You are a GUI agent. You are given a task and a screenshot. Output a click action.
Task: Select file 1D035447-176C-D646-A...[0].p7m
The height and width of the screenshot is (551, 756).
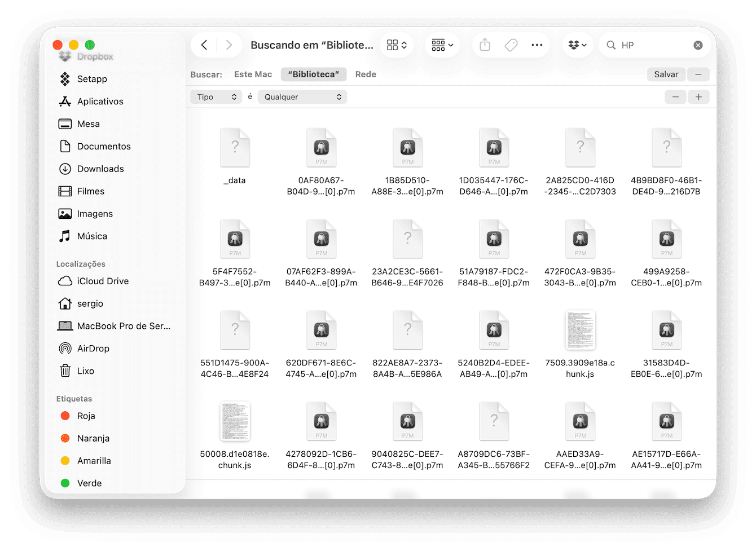(494, 149)
